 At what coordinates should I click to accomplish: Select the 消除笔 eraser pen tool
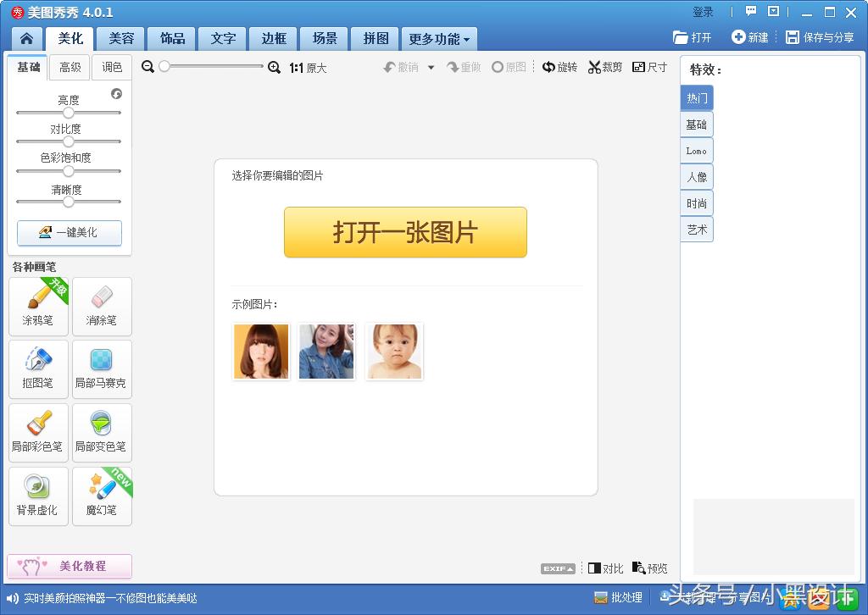coord(102,306)
